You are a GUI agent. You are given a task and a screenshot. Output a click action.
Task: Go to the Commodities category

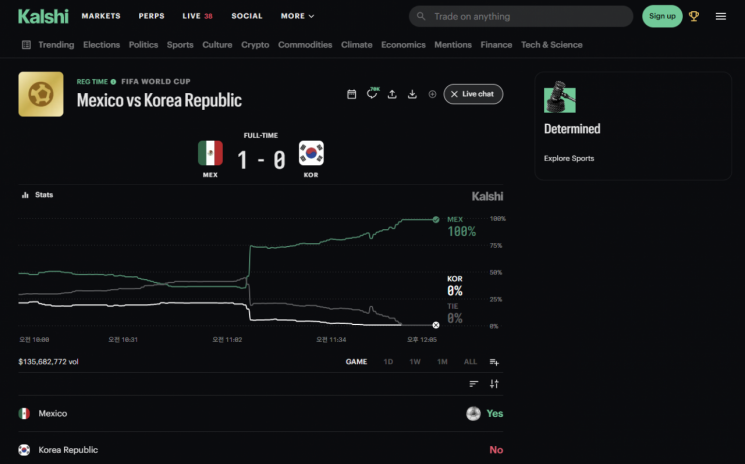click(305, 45)
